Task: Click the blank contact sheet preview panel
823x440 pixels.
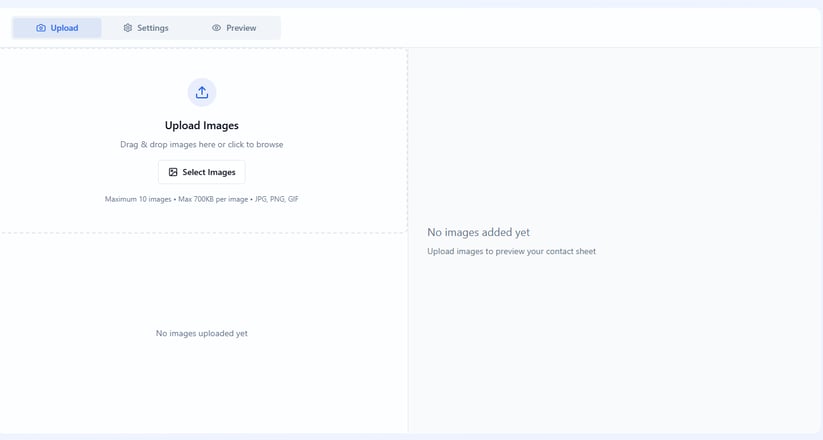Action: pos(614,131)
